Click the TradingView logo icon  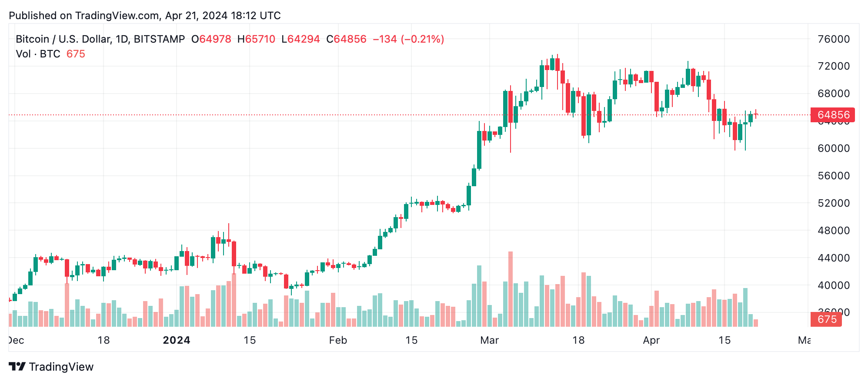(x=17, y=367)
